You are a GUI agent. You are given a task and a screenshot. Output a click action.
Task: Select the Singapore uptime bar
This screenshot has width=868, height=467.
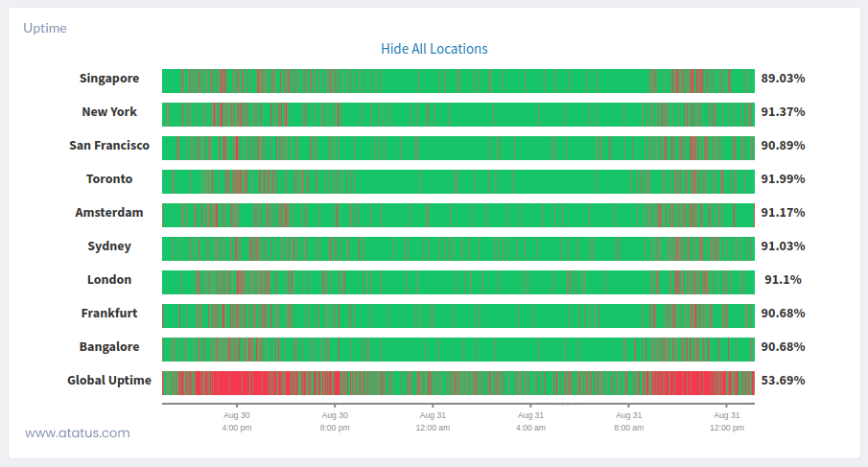coord(458,81)
